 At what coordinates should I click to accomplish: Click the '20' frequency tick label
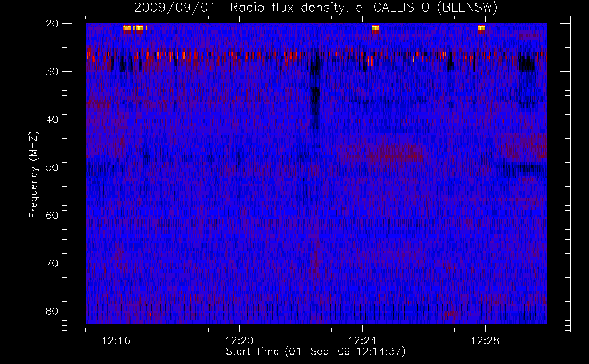[52, 24]
